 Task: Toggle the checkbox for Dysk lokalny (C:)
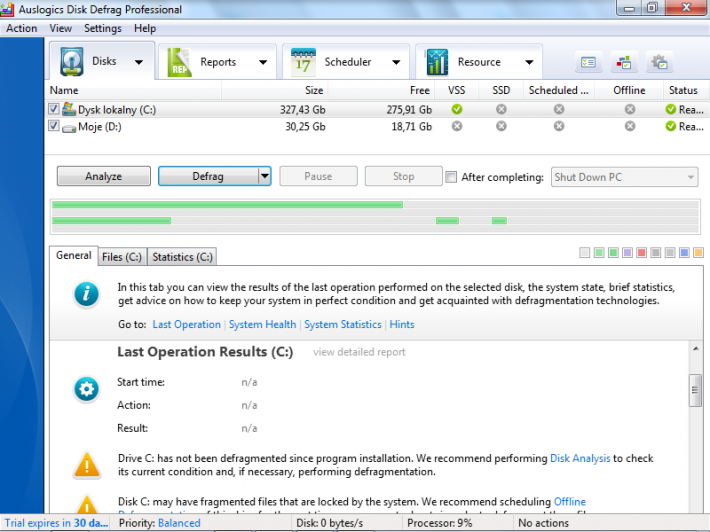coord(53,109)
